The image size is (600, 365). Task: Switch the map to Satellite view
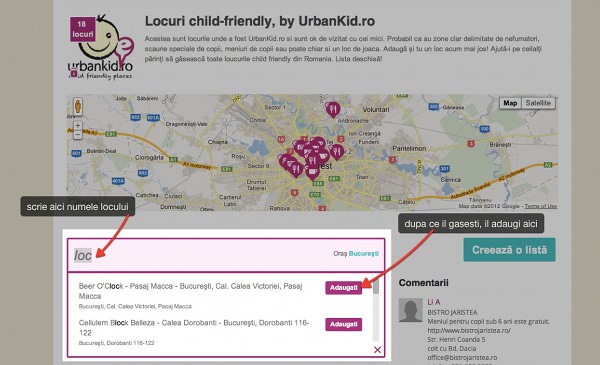(x=538, y=103)
